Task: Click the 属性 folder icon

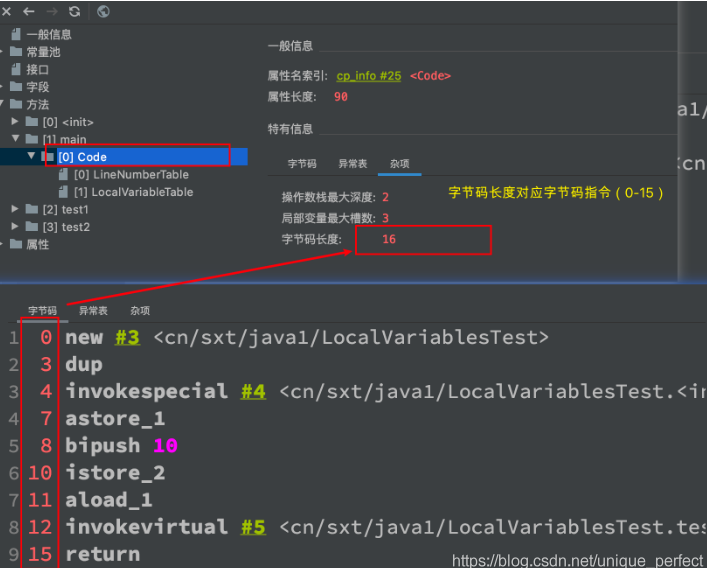Action: coord(16,244)
